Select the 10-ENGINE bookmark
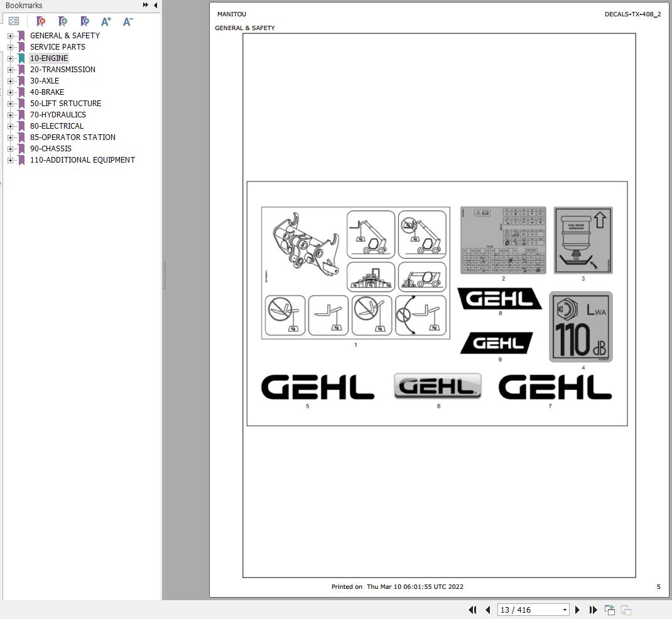The width and height of the screenshot is (672, 619). (49, 58)
